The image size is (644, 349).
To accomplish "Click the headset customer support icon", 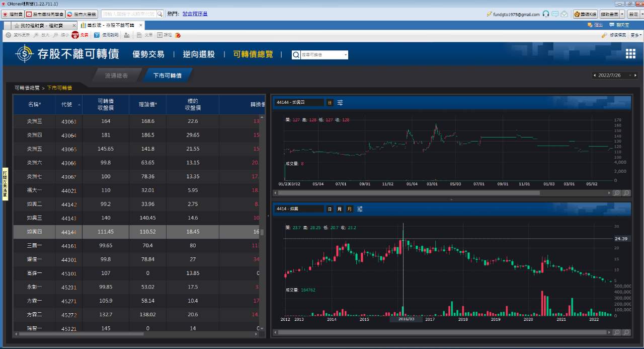I will point(546,14).
